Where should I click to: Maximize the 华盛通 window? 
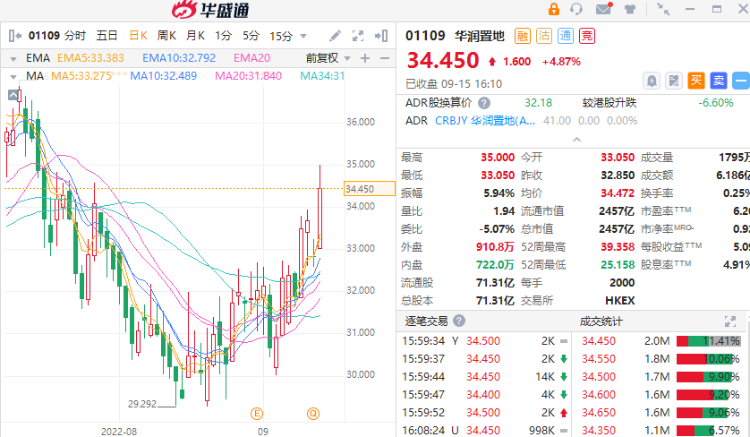click(x=717, y=9)
